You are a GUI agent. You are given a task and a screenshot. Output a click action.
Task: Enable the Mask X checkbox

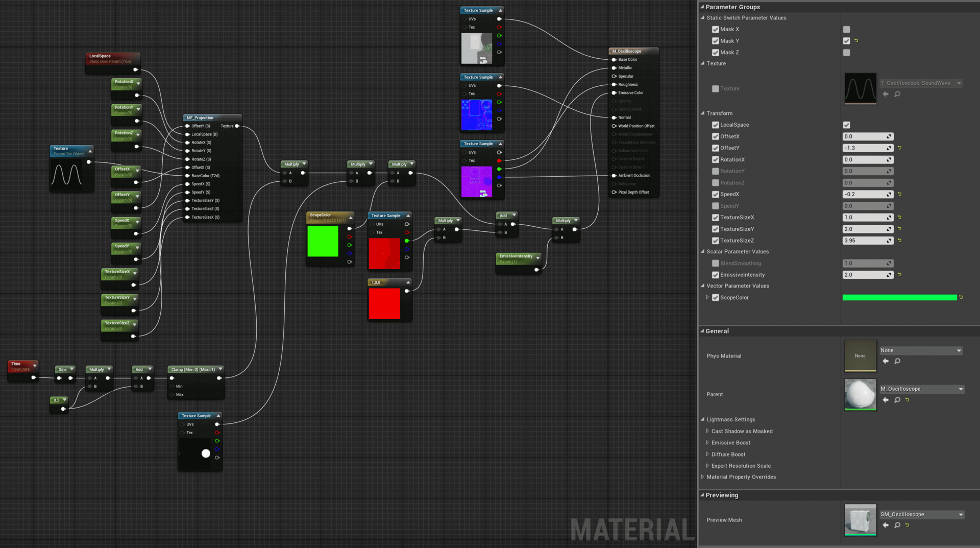tap(716, 29)
